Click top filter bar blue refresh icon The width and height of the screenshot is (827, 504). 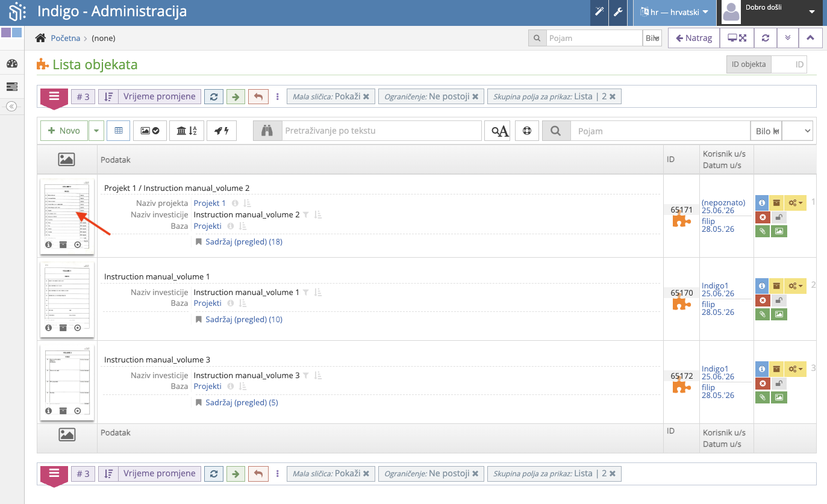coord(213,96)
